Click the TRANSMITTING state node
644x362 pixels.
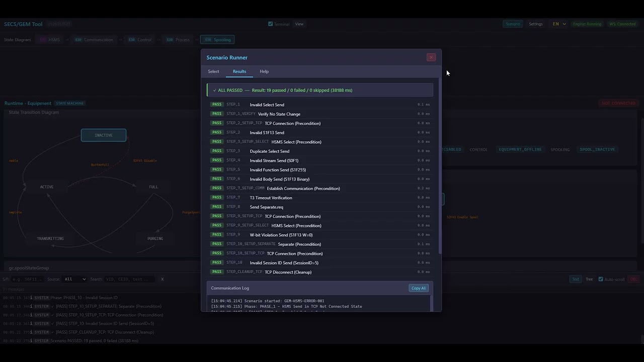click(50, 239)
